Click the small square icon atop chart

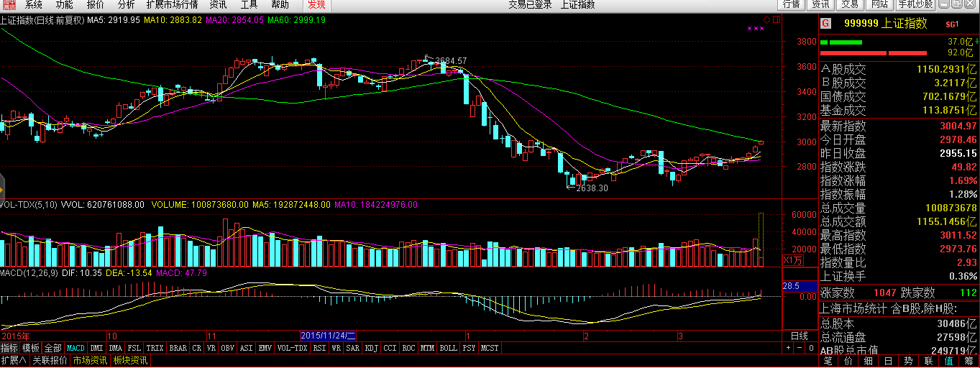(776, 19)
